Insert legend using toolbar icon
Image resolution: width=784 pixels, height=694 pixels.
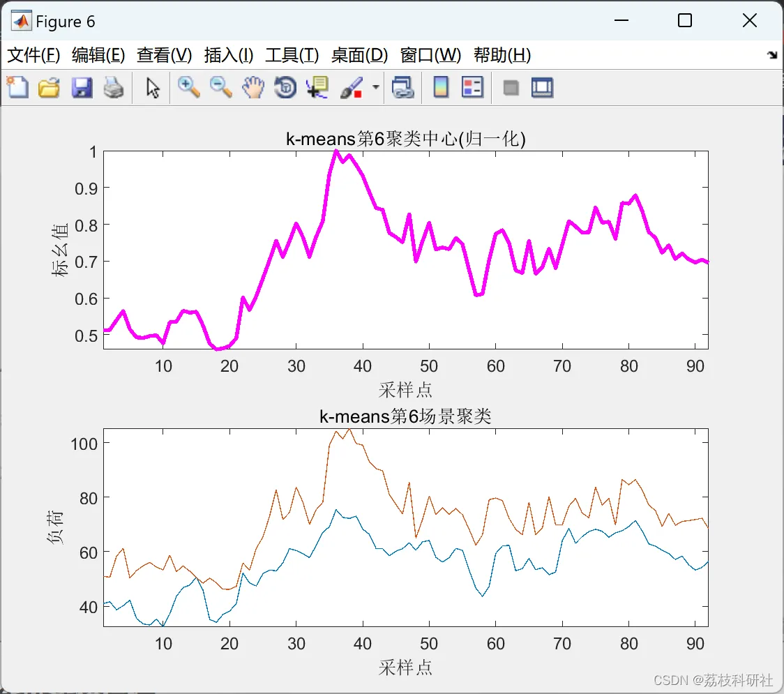pyautogui.click(x=472, y=87)
